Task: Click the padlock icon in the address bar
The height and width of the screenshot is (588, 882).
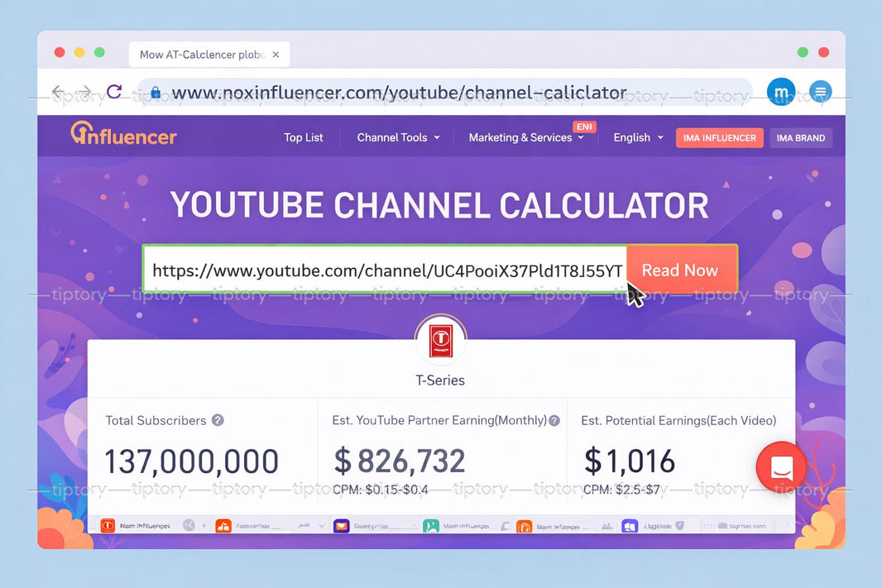Action: pyautogui.click(x=155, y=92)
